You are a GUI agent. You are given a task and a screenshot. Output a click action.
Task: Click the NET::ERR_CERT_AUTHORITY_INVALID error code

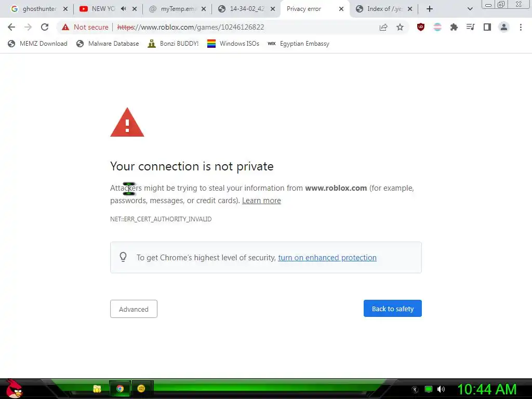click(x=161, y=219)
